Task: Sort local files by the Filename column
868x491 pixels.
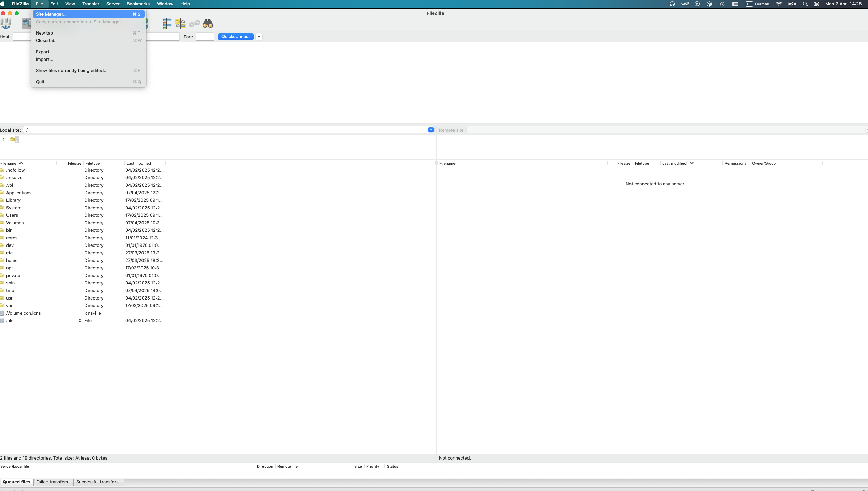Action: 9,163
